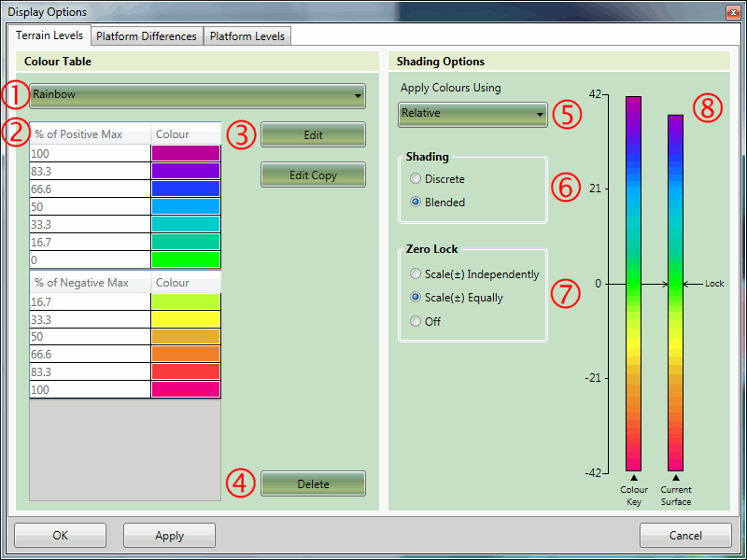Open the Platform Levels tab

click(x=247, y=36)
